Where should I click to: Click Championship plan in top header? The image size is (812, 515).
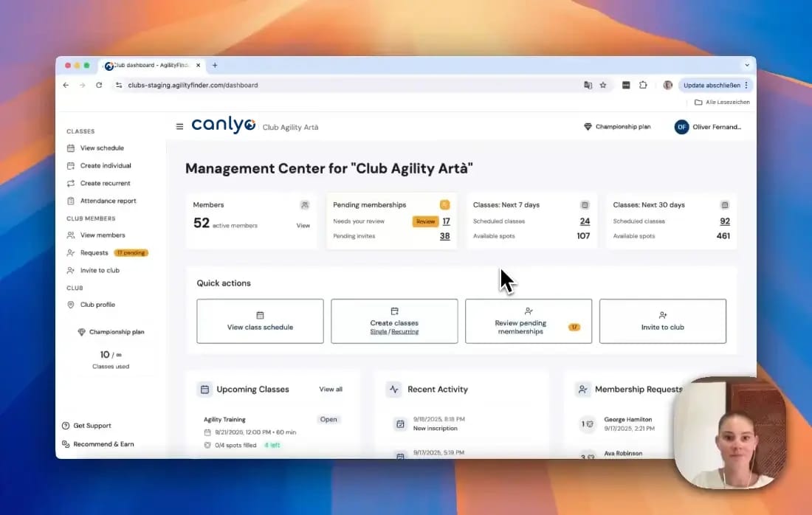point(617,127)
